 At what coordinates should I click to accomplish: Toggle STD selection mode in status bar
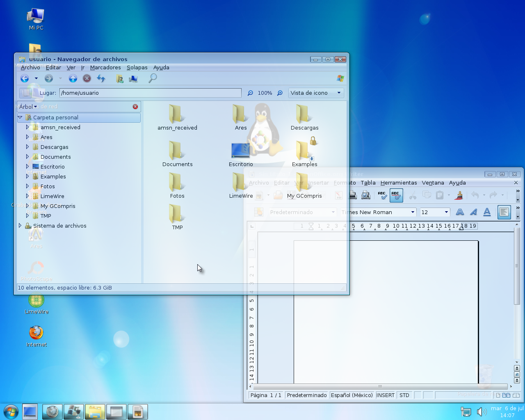pyautogui.click(x=404, y=395)
